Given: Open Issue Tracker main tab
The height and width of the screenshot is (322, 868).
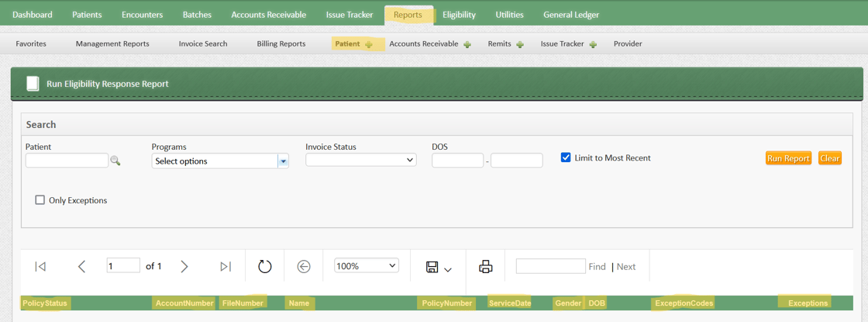Looking at the screenshot, I should pos(350,15).
